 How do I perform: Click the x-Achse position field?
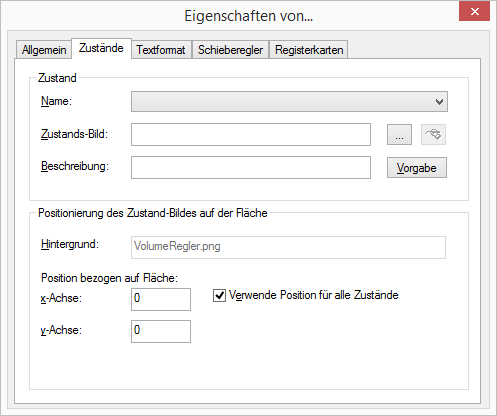click(161, 299)
